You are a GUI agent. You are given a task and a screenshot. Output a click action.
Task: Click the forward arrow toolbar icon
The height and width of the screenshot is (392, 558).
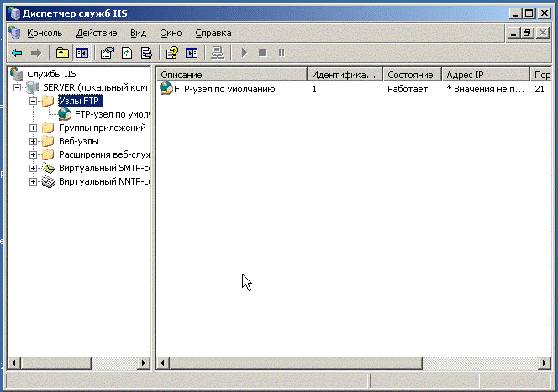point(36,54)
